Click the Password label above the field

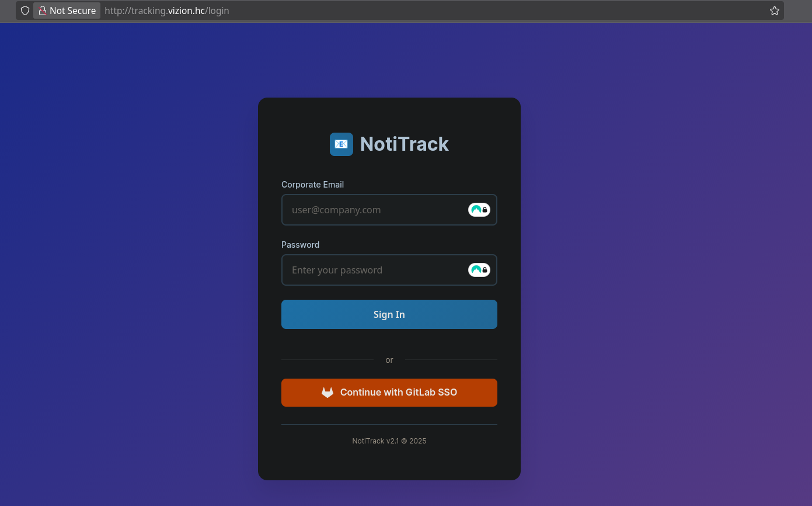pyautogui.click(x=300, y=244)
